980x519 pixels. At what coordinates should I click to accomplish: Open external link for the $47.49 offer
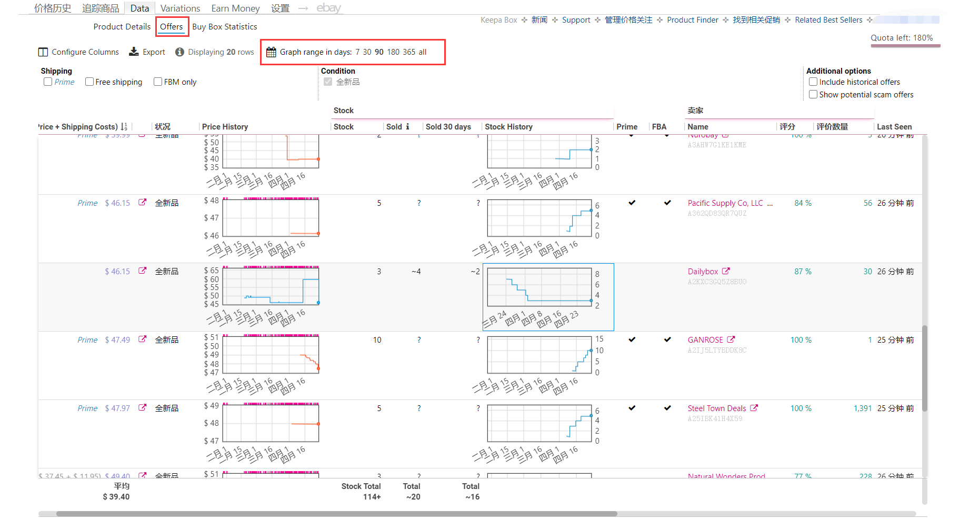pos(142,340)
